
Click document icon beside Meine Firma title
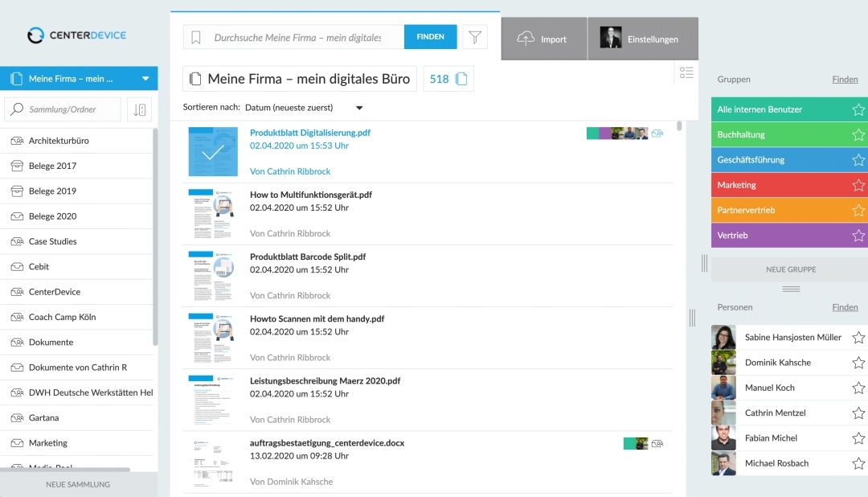tap(194, 79)
